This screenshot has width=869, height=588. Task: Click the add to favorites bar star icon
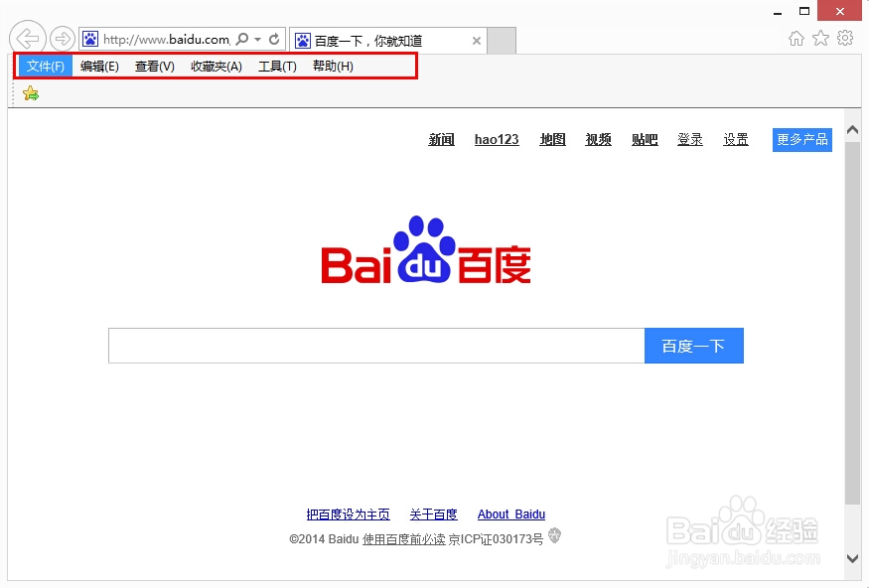coord(31,93)
